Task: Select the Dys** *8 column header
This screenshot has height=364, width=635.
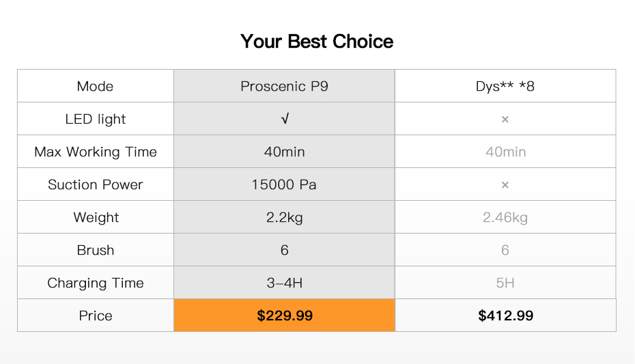Action: [505, 87]
